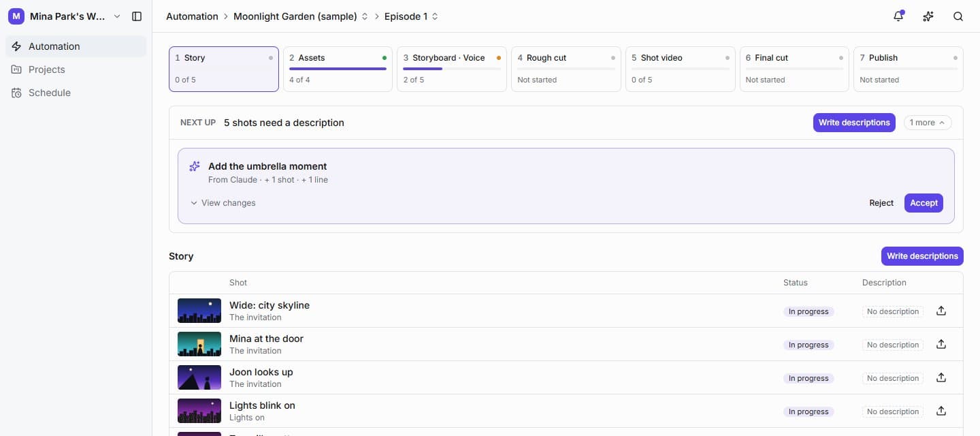Click Write descriptions beside the Story heading
Image resolution: width=980 pixels, height=436 pixels.
[922, 256]
